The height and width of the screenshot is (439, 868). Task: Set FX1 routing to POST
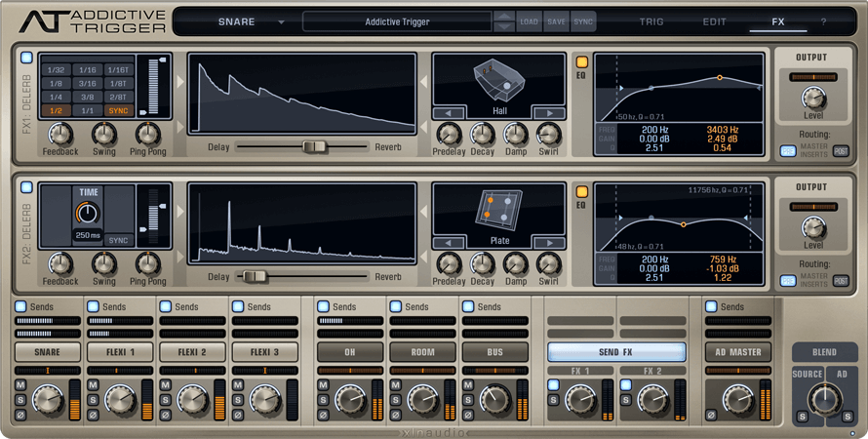841,151
